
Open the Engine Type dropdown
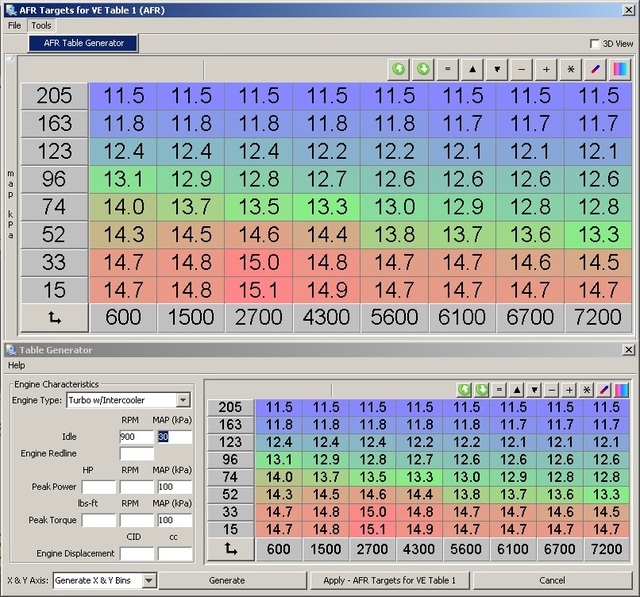tap(182, 400)
